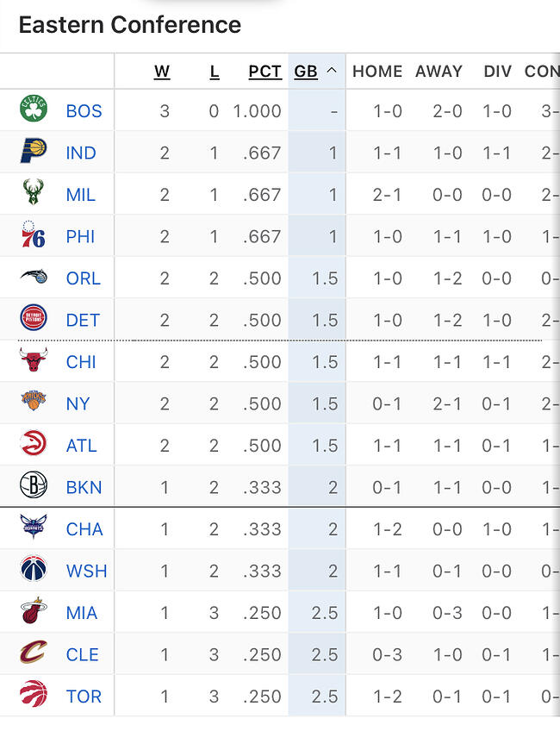Click the Toronto Raptors logo icon
Image resolution: width=560 pixels, height=731 pixels.
click(34, 695)
